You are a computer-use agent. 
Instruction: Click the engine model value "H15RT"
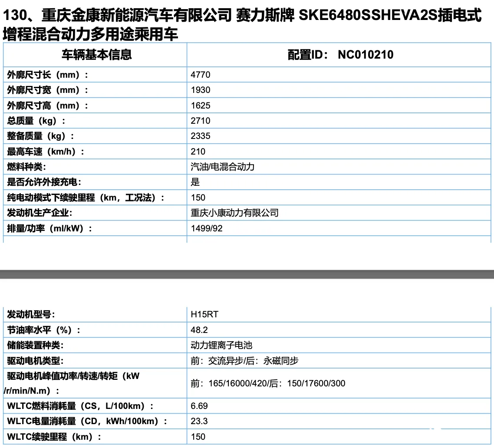click(204, 314)
